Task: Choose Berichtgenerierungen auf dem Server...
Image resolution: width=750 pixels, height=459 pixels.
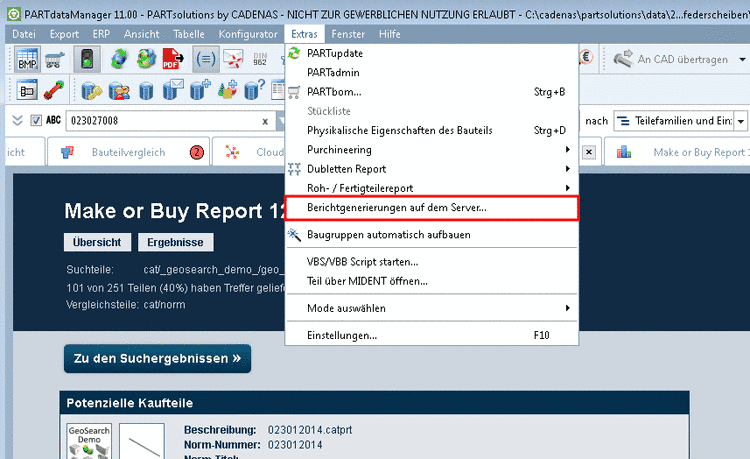Action: [x=431, y=208]
